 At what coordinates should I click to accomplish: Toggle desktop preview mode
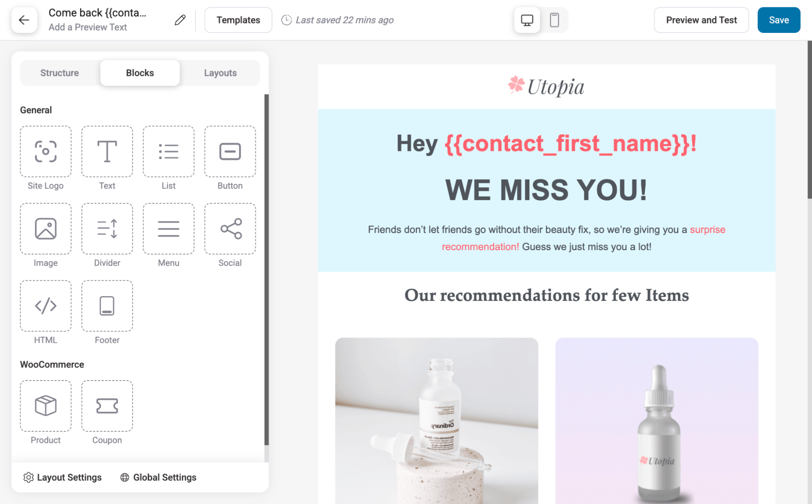pos(527,19)
